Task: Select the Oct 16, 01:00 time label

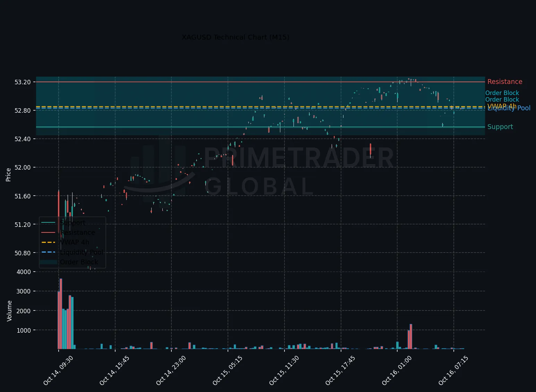Action: pos(397,370)
